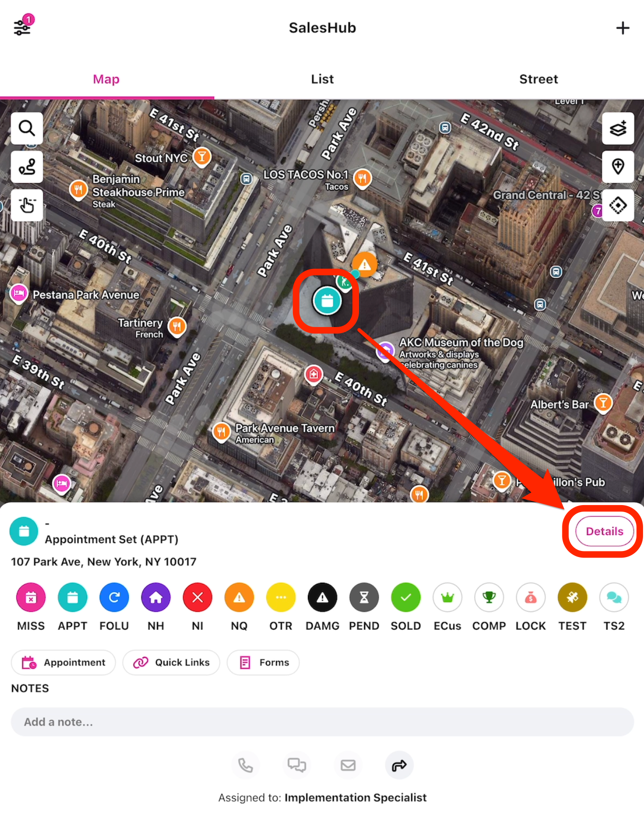Open the Details button

[604, 531]
